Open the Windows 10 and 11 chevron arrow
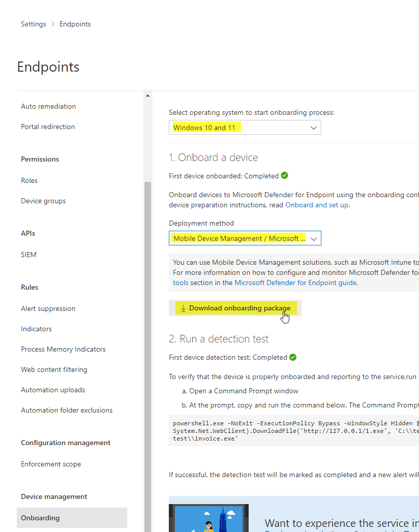 click(314, 128)
